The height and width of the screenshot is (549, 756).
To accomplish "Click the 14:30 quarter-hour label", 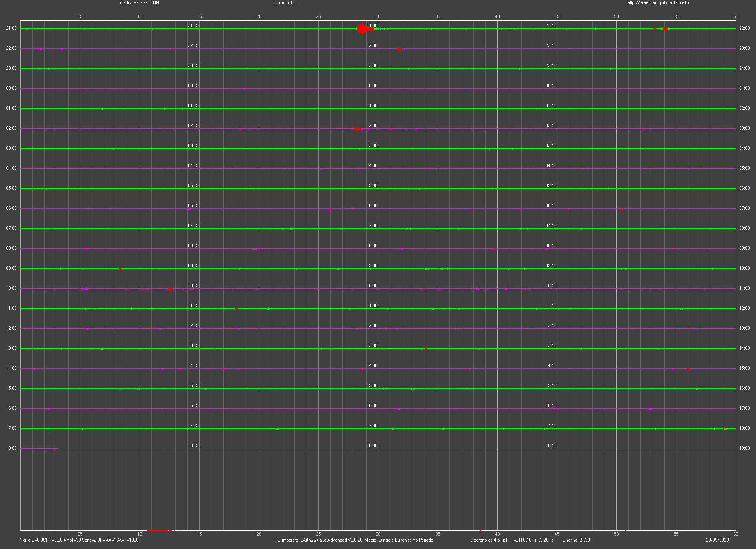I will 372,365.
